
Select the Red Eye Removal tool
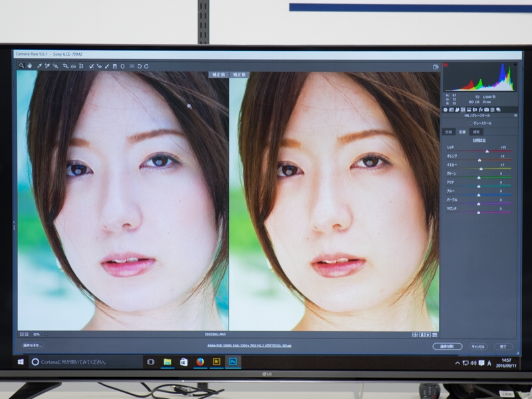pyautogui.click(x=99, y=66)
